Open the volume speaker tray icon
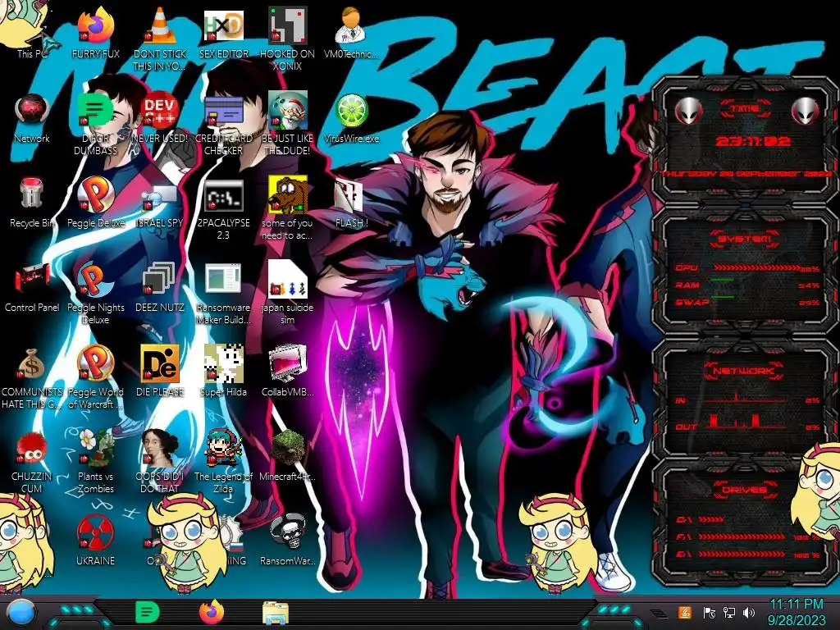This screenshot has height=630, width=840. pos(749,613)
